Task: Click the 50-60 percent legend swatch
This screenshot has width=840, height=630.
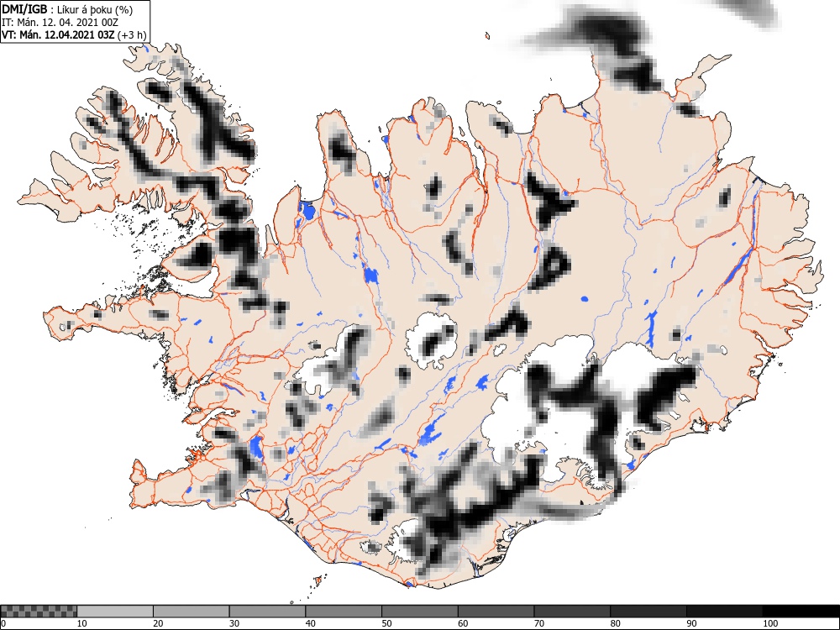Action: tap(419, 612)
